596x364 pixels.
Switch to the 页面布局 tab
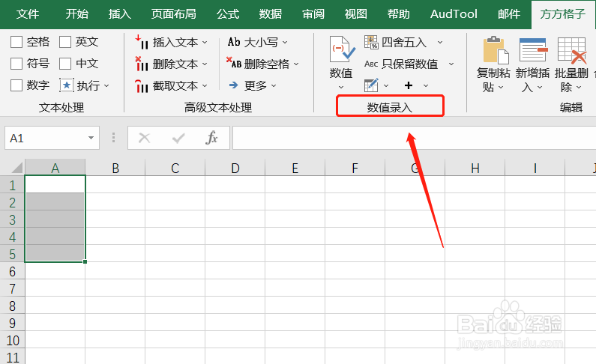pos(174,14)
